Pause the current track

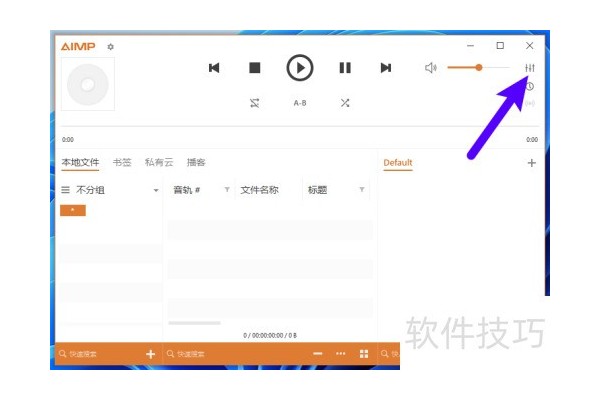pos(345,68)
